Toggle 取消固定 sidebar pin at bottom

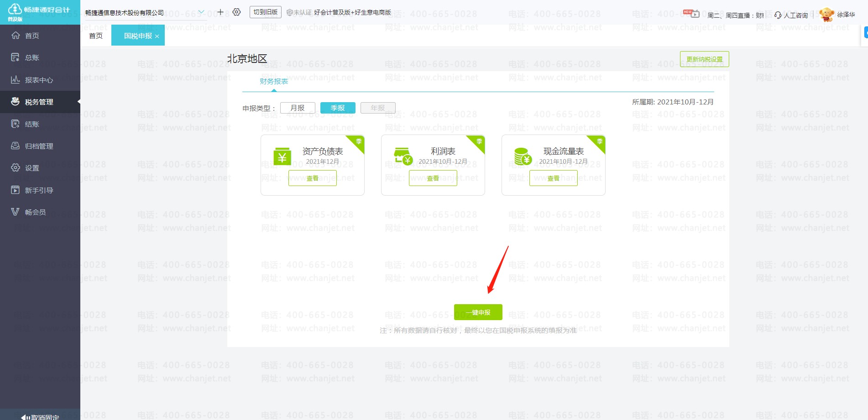coord(40,416)
